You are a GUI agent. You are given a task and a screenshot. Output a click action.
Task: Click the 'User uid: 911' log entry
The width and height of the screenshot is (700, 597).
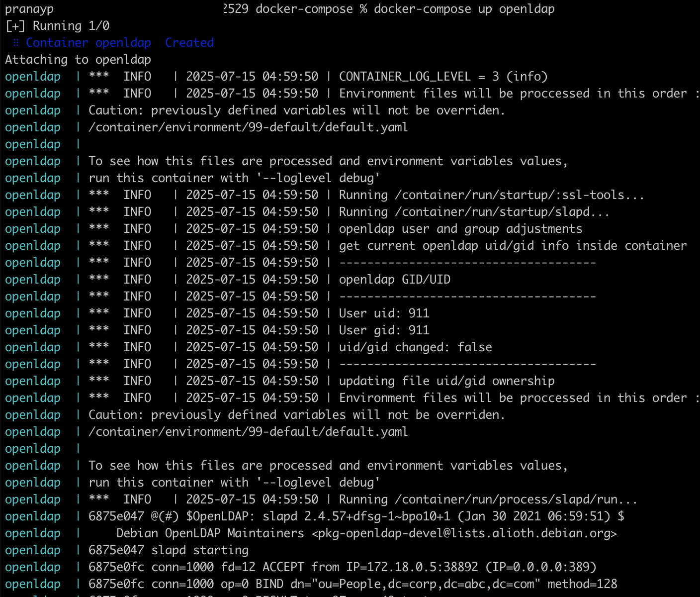384,313
